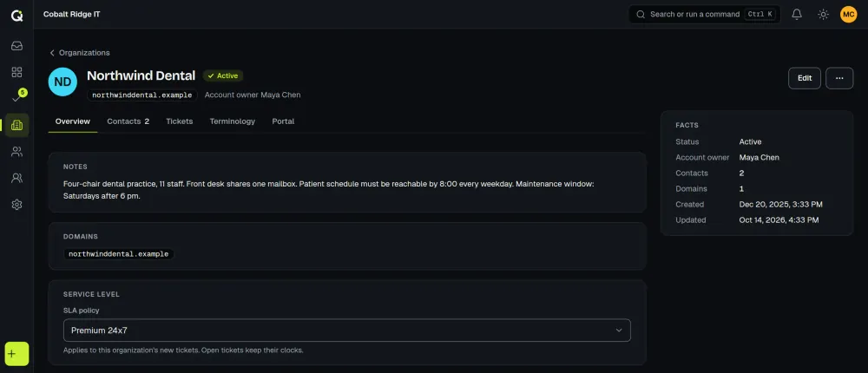The width and height of the screenshot is (868, 373).
Task: Switch to the Tickets tab
Action: pos(180,121)
